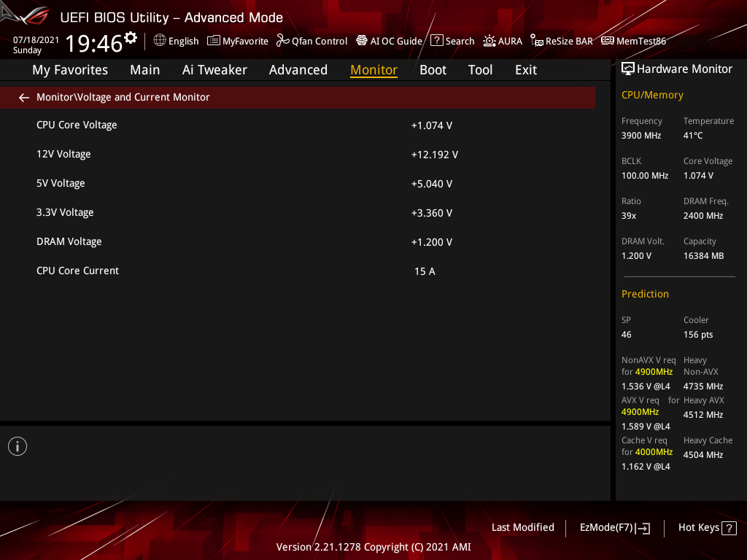Go back using the Monitor breadcrumb arrow
Image resolution: width=747 pixels, height=560 pixels.
pos(23,97)
